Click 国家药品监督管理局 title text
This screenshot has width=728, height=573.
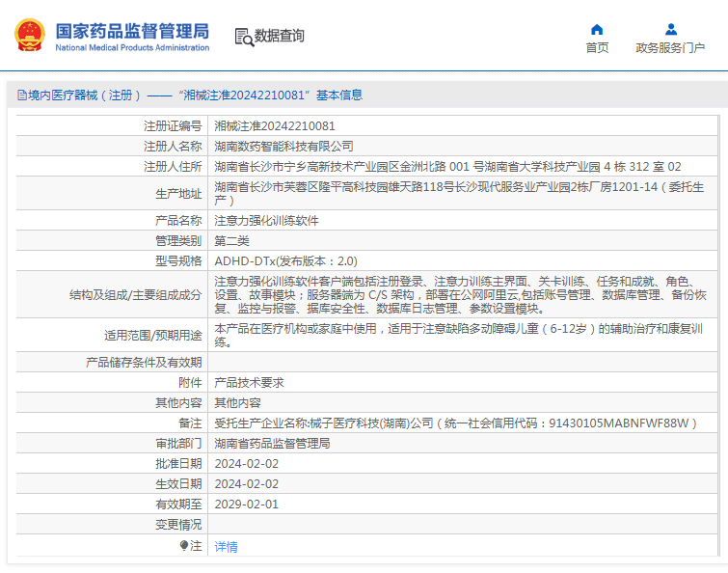pos(132,32)
